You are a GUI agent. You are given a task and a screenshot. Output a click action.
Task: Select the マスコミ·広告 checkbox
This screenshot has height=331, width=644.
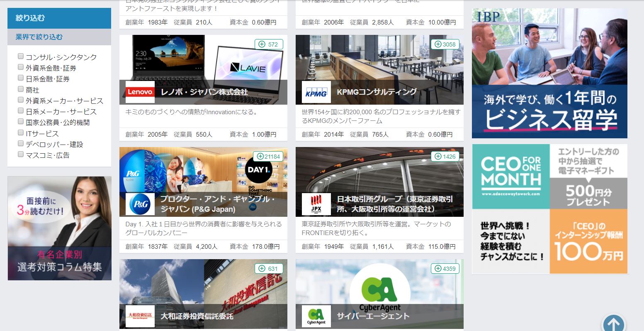21,154
